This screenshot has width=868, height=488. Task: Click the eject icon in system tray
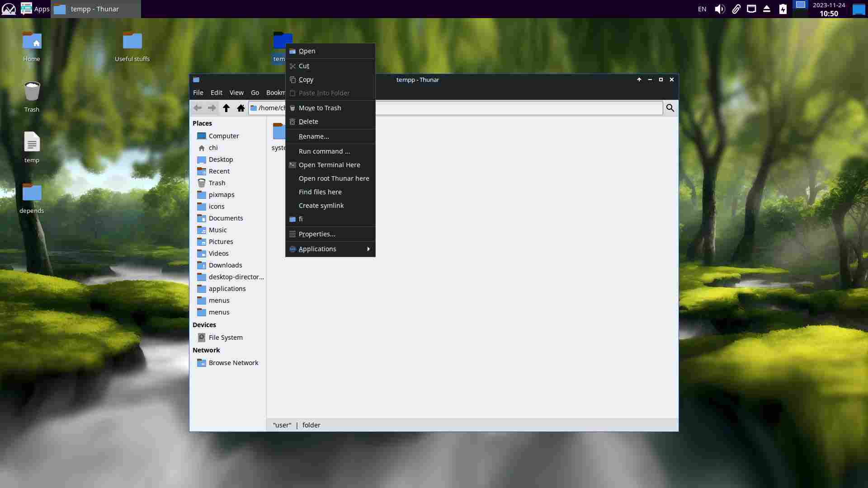point(767,9)
